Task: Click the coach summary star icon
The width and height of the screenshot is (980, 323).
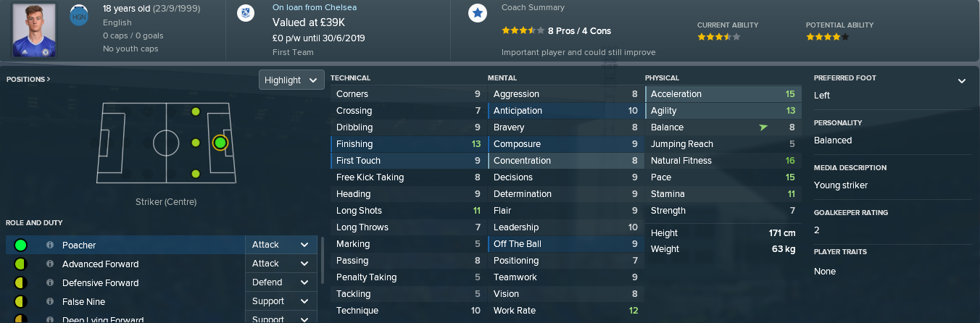Action: pos(477,13)
